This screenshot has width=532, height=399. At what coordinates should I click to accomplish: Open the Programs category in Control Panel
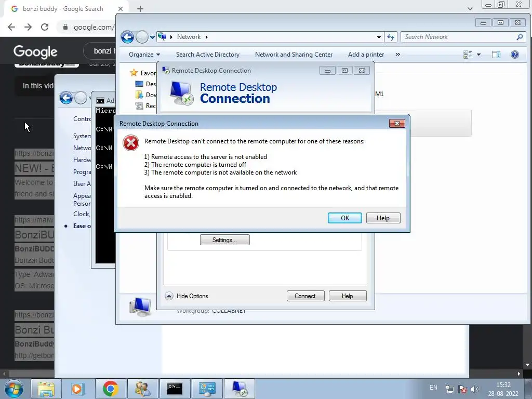click(x=82, y=172)
